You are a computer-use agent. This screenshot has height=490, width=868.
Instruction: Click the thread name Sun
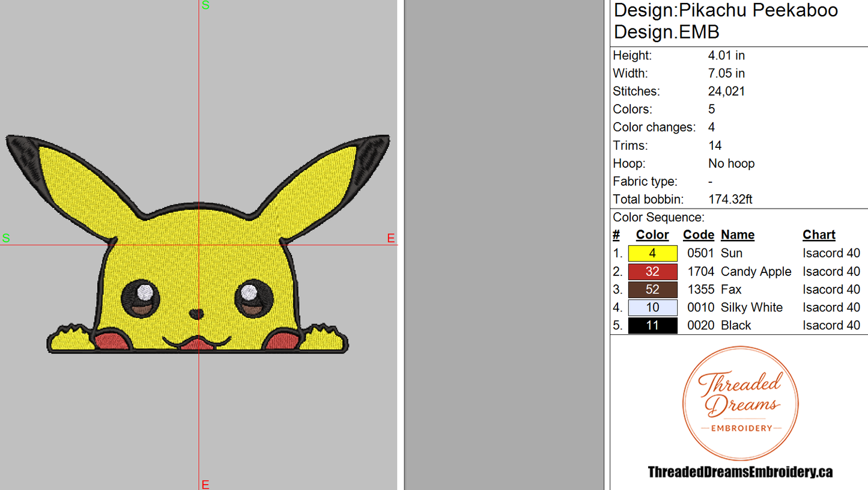click(732, 253)
